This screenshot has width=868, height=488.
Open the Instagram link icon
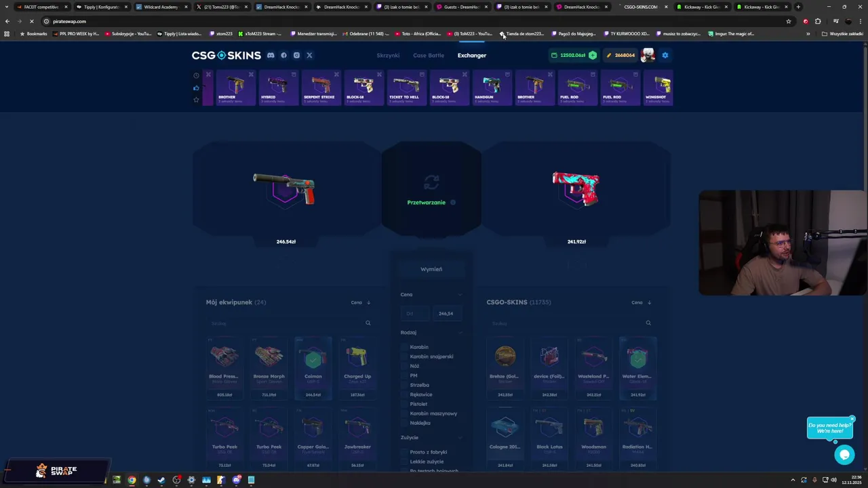[x=296, y=55]
